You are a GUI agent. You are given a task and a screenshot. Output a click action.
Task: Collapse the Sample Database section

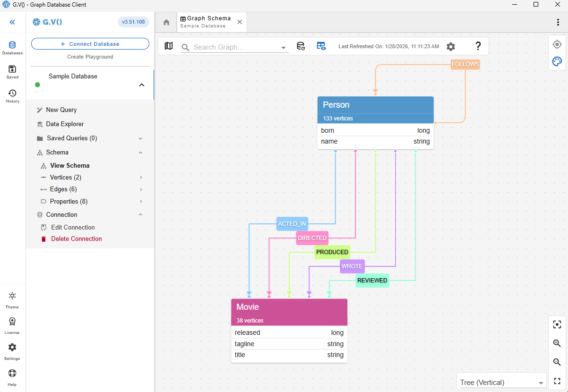pos(141,85)
